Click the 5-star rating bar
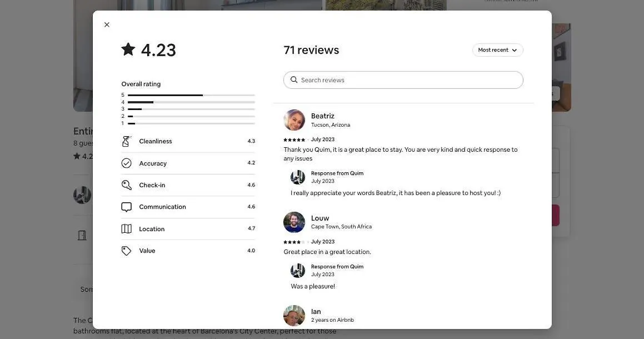This screenshot has width=644, height=339. tap(191, 95)
